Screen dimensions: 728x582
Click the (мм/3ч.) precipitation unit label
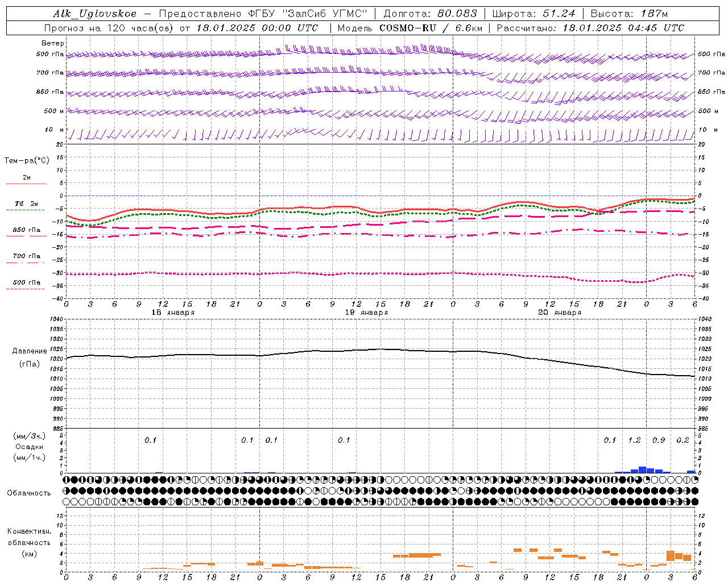(29, 436)
